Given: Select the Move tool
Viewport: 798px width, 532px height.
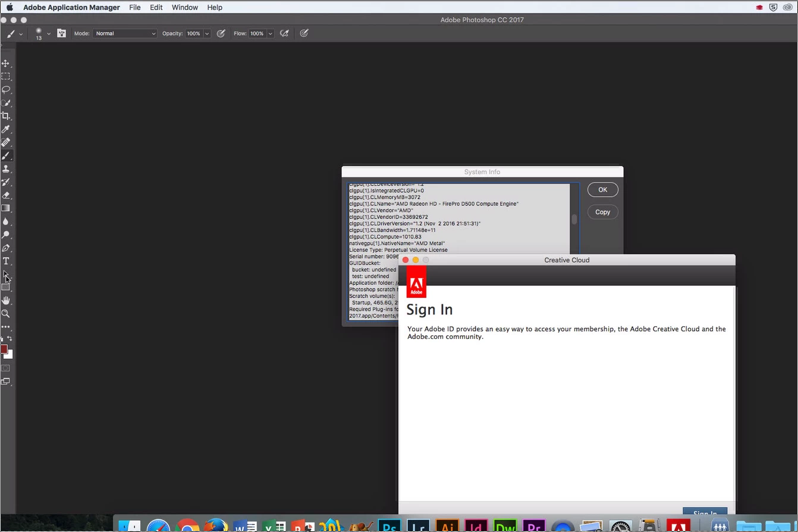Looking at the screenshot, I should (6, 63).
